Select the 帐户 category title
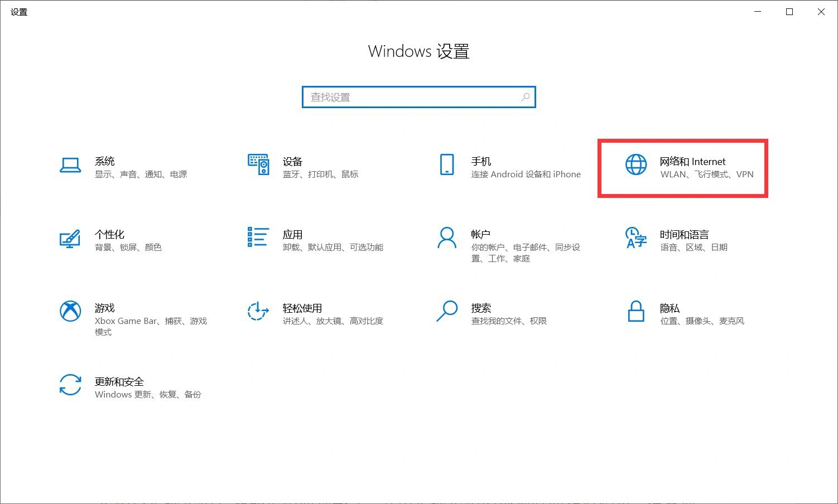 480,235
